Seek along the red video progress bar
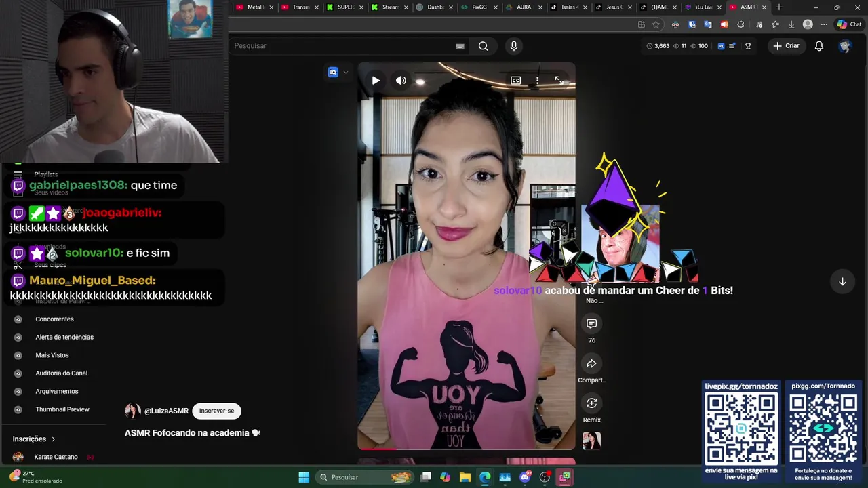Screen dimensions: 868x488 (467, 449)
